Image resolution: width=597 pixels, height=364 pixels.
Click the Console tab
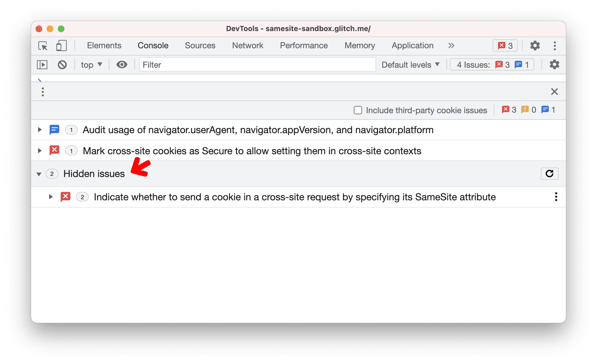click(153, 46)
